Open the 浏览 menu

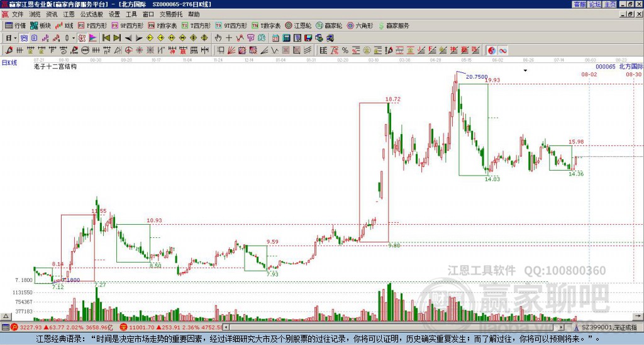coord(35,14)
